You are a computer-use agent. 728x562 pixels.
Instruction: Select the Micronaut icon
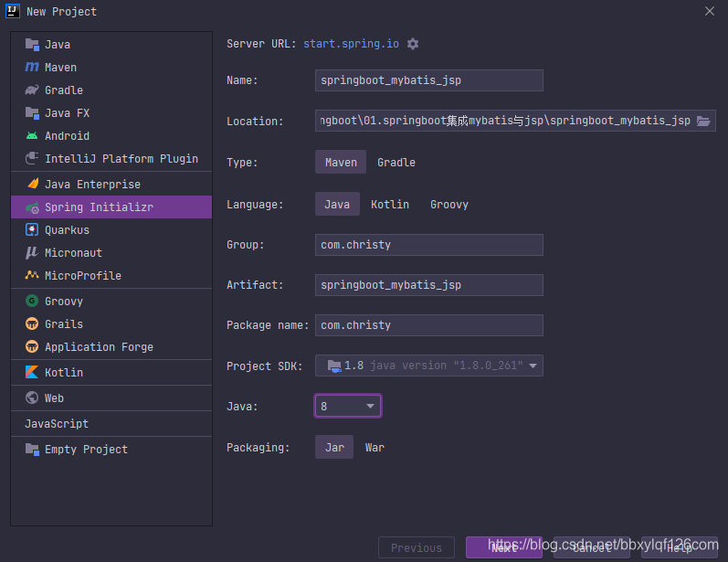tap(32, 252)
